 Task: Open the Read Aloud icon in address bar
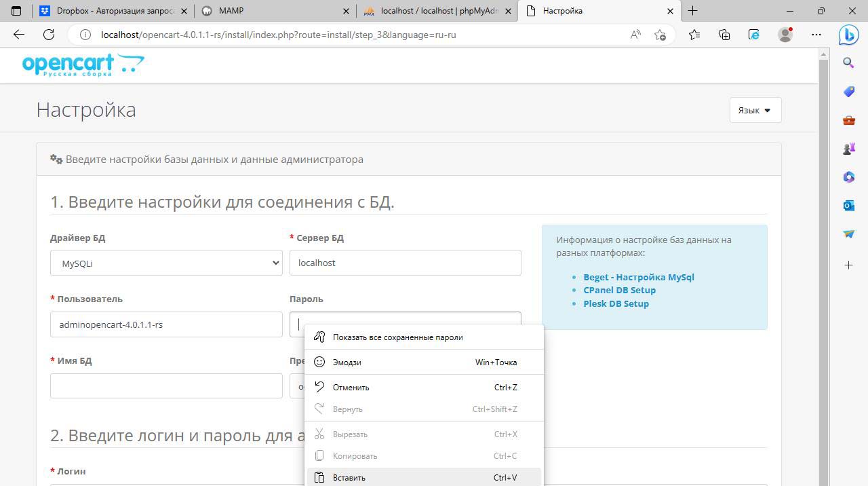tap(635, 35)
